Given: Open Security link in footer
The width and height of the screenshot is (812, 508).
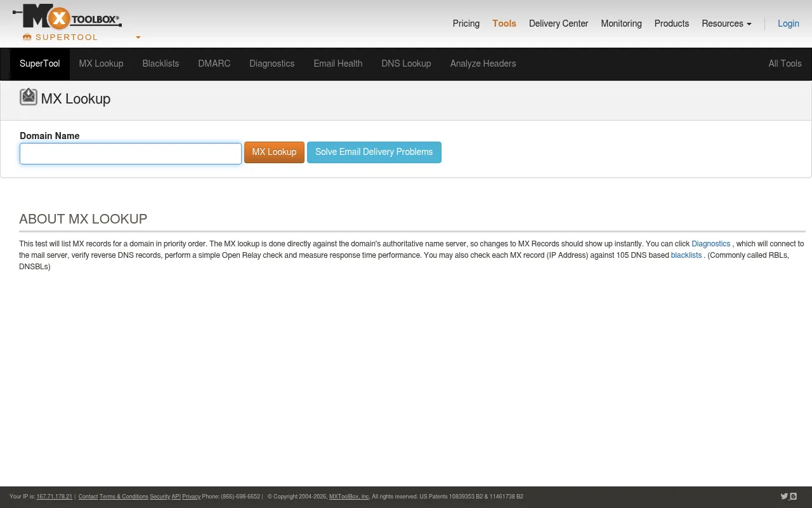Looking at the screenshot, I should point(160,497).
